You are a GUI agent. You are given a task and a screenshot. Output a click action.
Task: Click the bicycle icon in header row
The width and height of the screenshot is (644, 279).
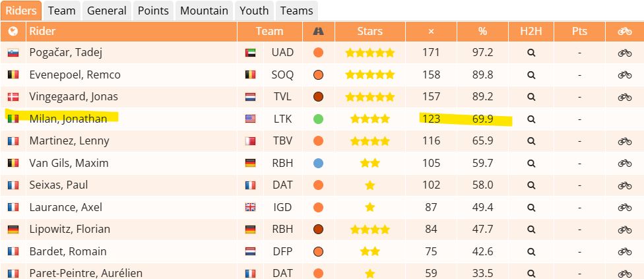(x=625, y=31)
